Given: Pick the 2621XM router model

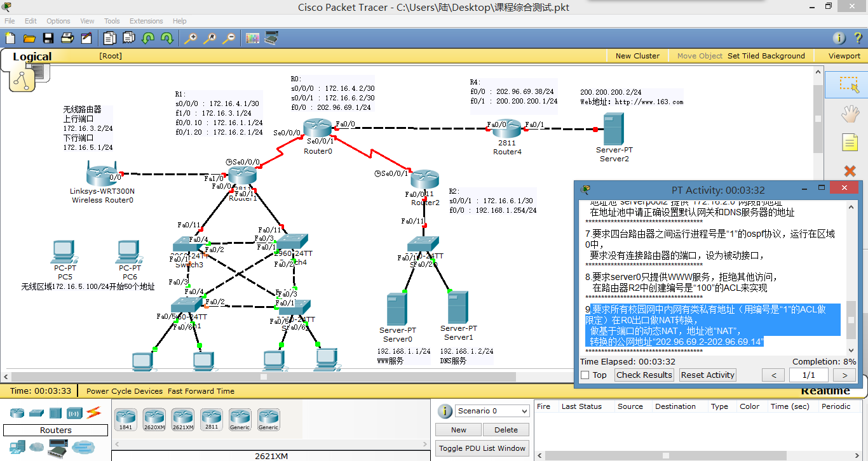Looking at the screenshot, I should pos(183,419).
